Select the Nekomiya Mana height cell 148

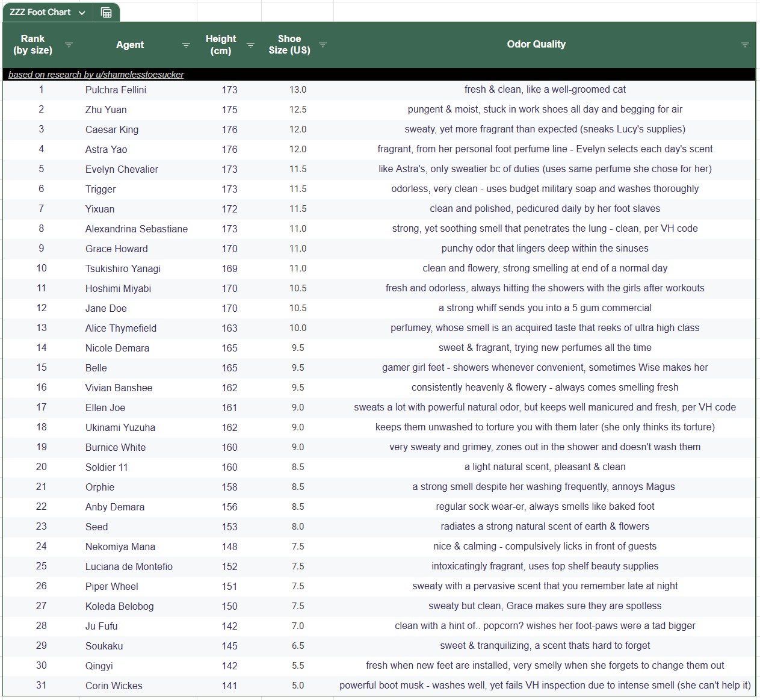coord(229,547)
